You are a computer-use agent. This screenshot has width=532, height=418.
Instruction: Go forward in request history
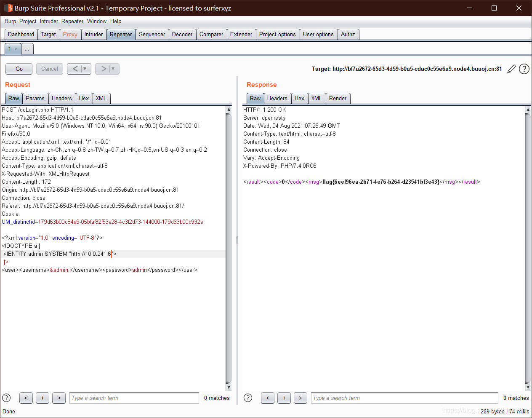(103, 69)
